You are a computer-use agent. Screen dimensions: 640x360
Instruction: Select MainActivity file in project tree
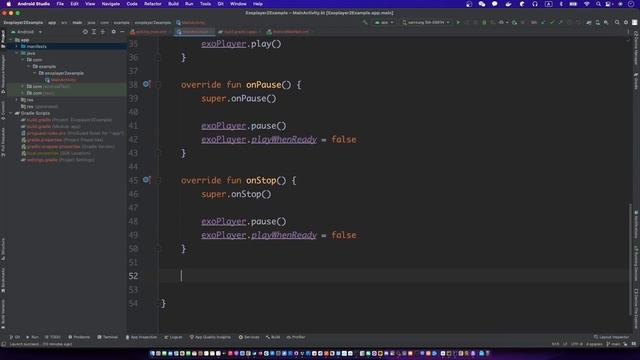click(60, 80)
